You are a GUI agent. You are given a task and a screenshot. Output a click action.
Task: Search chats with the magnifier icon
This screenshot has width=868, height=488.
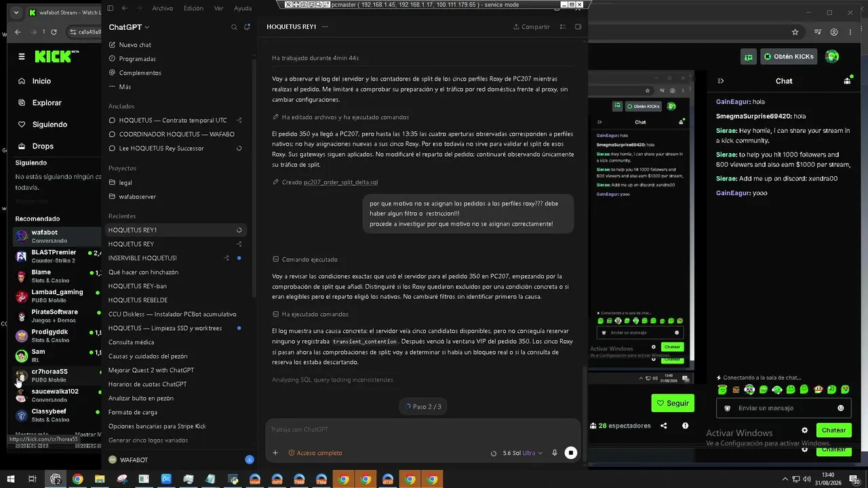click(234, 27)
